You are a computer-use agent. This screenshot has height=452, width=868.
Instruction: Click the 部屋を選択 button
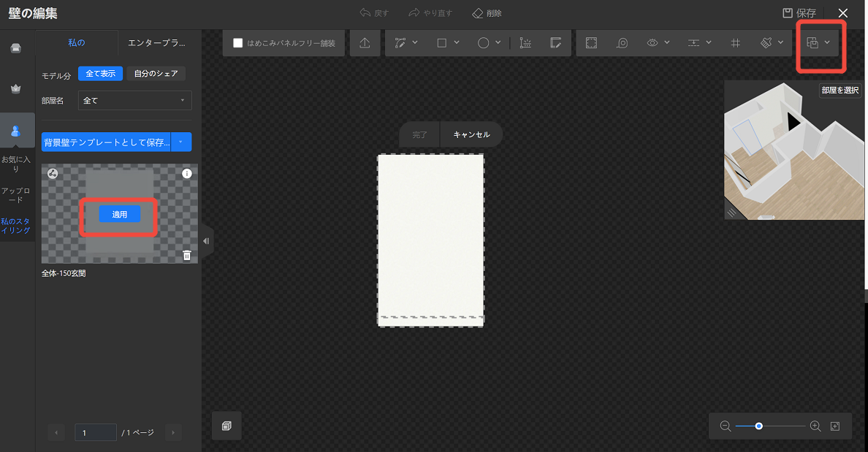tap(840, 90)
